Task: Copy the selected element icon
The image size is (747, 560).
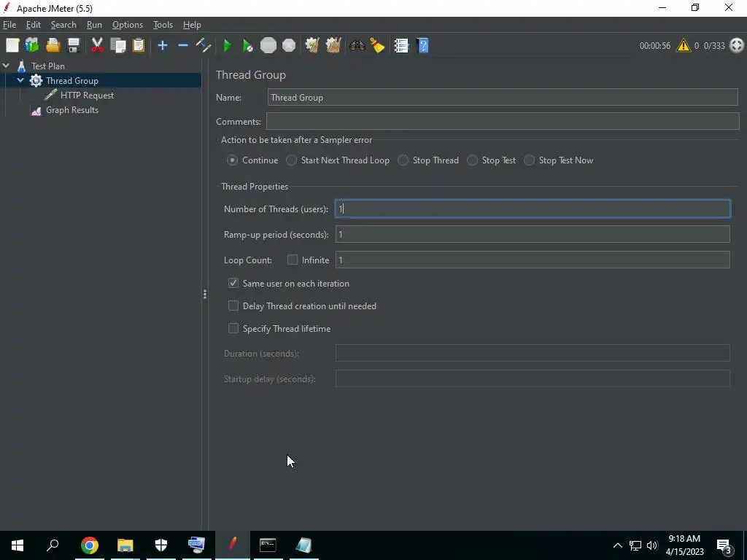Action: pos(117,46)
